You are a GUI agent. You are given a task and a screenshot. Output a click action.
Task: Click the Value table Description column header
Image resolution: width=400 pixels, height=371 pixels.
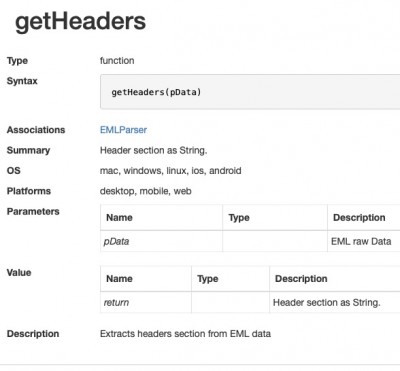pyautogui.click(x=335, y=279)
